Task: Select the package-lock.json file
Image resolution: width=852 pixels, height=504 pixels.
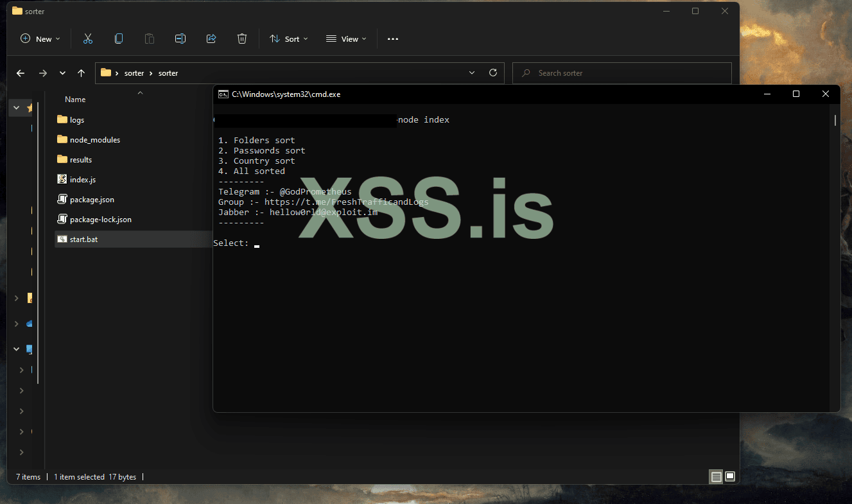Action: pos(101,219)
